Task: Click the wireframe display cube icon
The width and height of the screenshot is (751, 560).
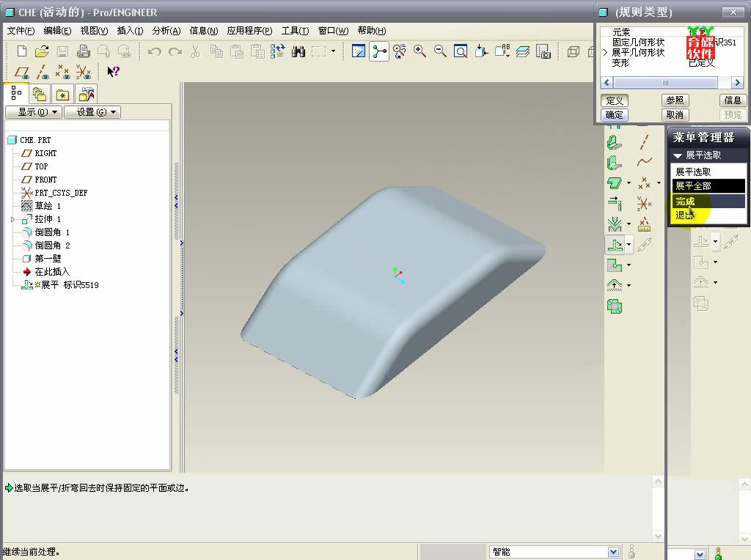Action: (574, 51)
